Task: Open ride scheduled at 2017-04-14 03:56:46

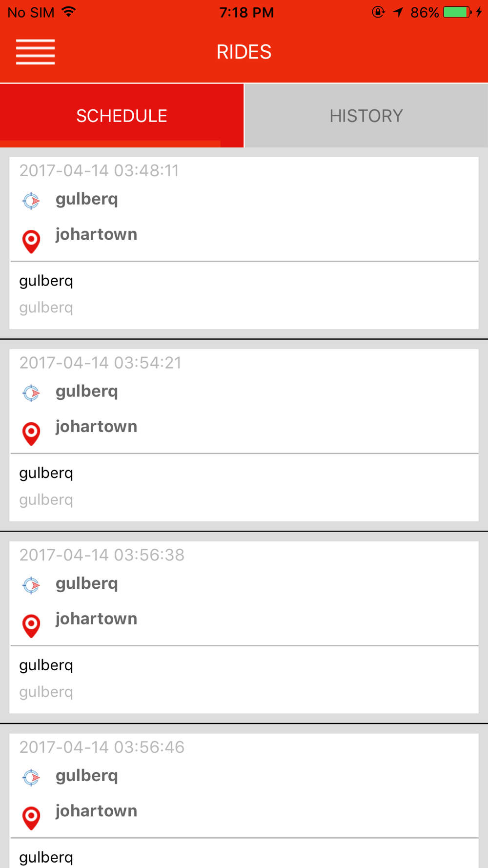Action: click(x=244, y=801)
